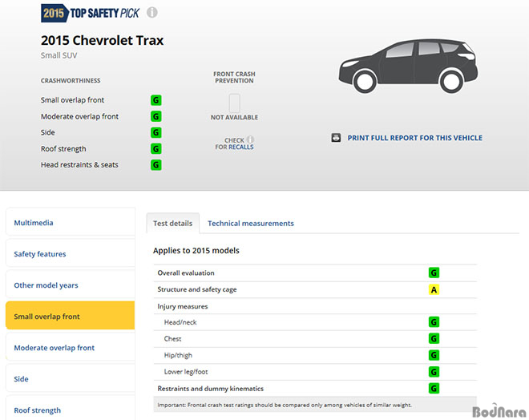Switch to the Test details tab
The width and height of the screenshot is (529, 420).
(x=173, y=224)
